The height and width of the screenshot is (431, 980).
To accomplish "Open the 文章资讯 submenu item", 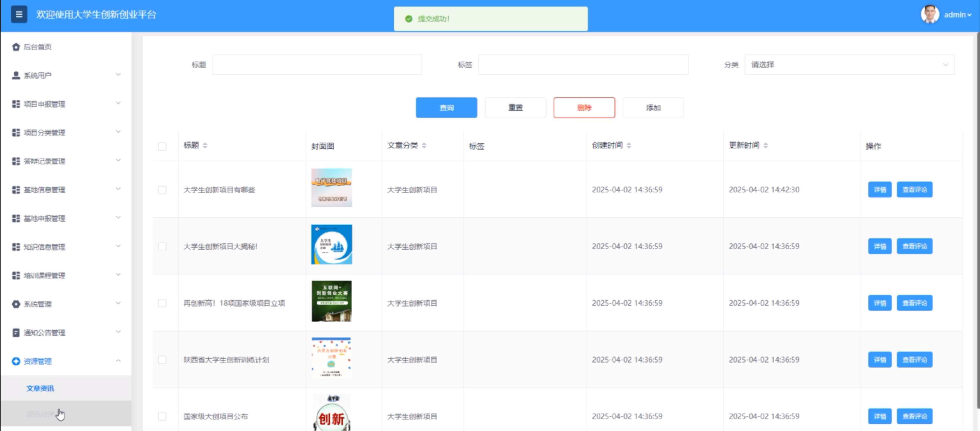I will click(x=40, y=388).
